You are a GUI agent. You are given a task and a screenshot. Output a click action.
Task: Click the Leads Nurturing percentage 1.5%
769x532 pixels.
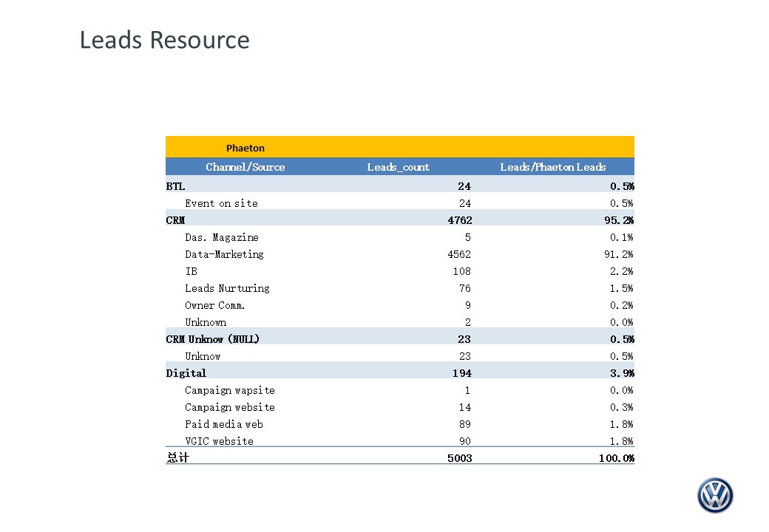[x=621, y=288]
